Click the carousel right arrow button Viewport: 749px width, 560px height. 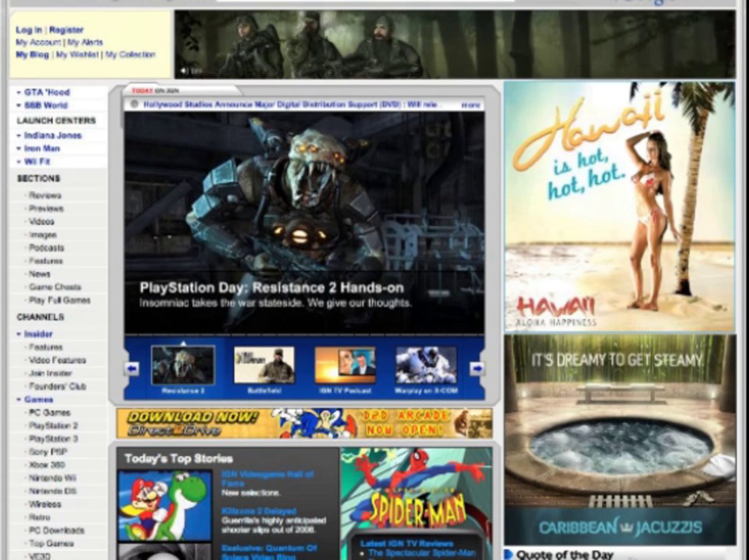[477, 369]
